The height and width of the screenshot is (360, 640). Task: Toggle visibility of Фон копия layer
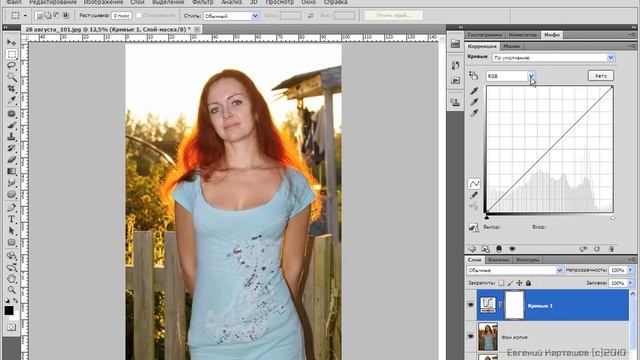click(x=471, y=336)
